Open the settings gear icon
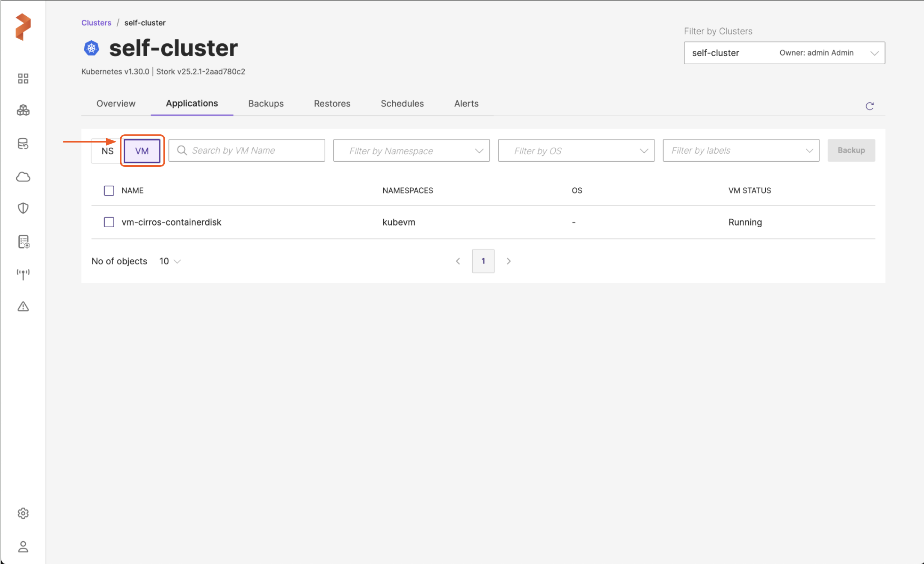Viewport: 924px width, 564px height. click(23, 513)
